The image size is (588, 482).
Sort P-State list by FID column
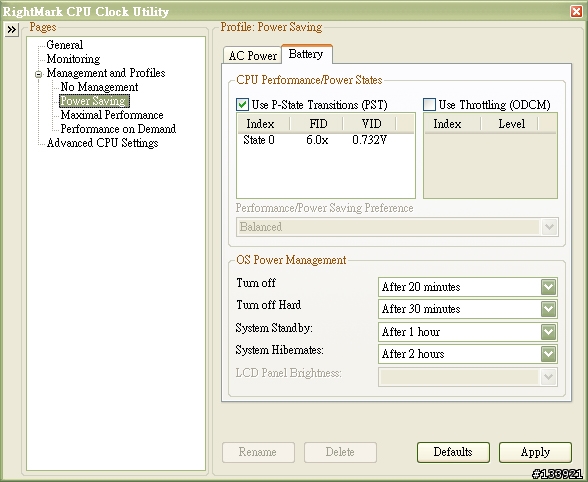[316, 124]
